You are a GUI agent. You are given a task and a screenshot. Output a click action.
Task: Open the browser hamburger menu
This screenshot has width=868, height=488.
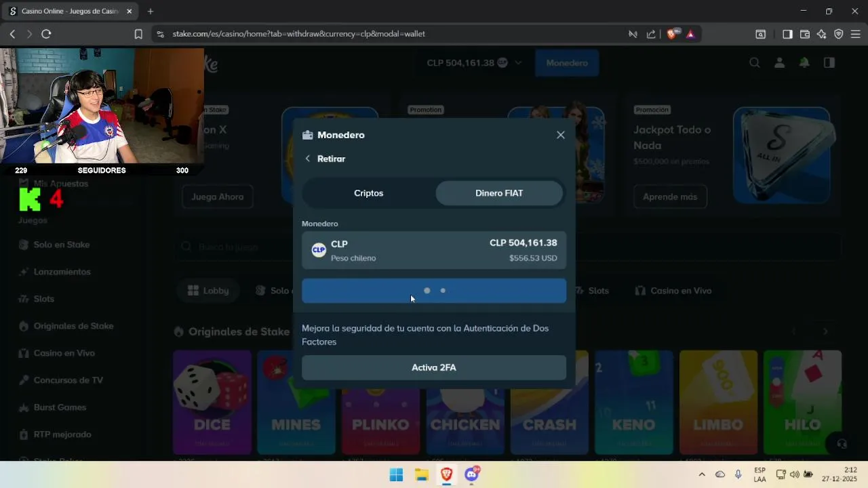coord(856,34)
